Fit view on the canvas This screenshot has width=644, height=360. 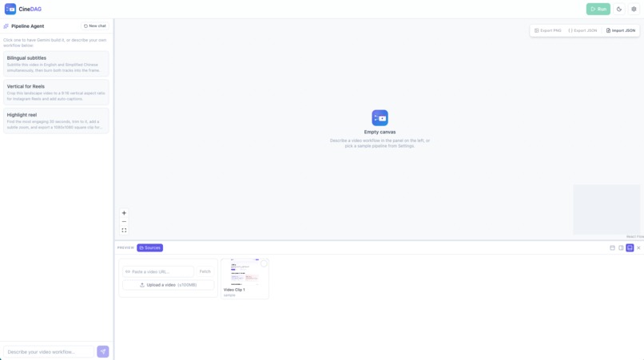(124, 230)
